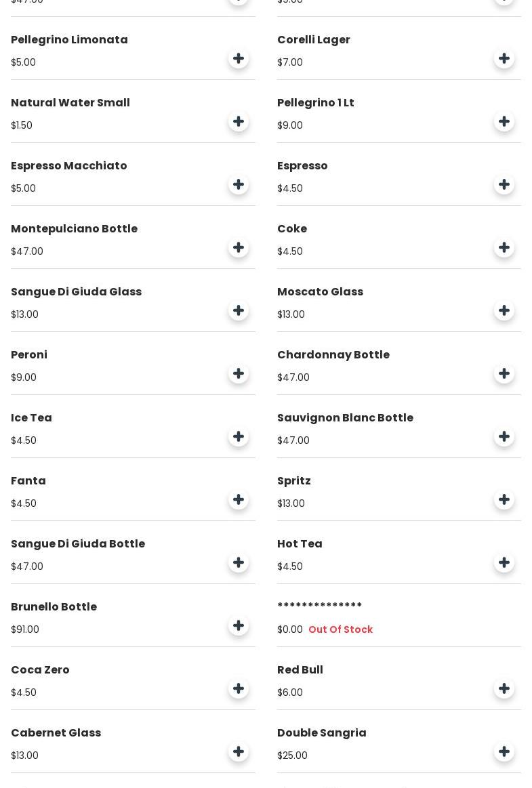Add Montepulciano Bottle to the order

(x=239, y=248)
